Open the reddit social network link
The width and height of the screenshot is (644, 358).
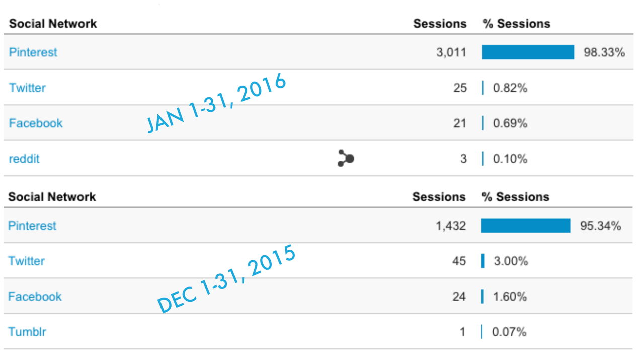coord(24,159)
